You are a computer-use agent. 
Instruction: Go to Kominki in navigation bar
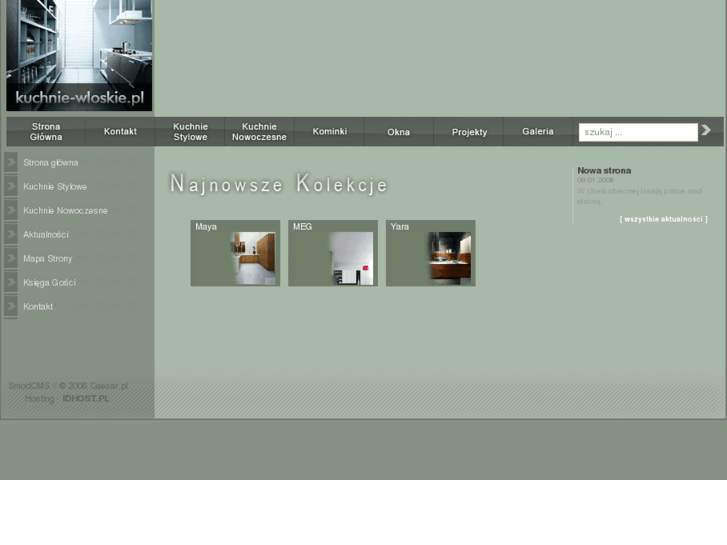[x=330, y=132]
